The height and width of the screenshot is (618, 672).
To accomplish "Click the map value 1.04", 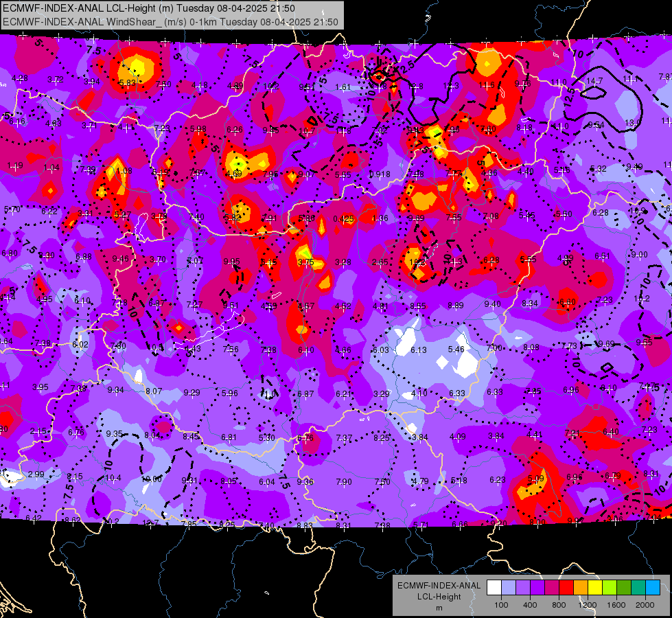I will (x=51, y=168).
